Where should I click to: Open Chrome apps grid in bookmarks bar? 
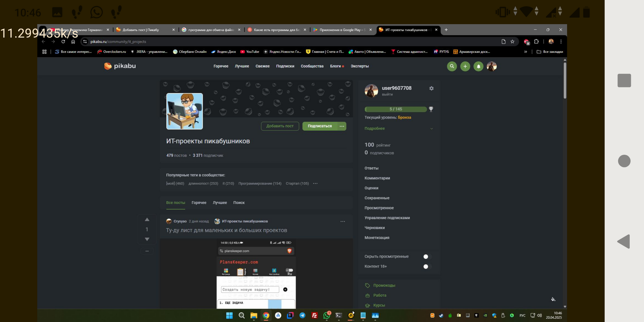coord(44,52)
